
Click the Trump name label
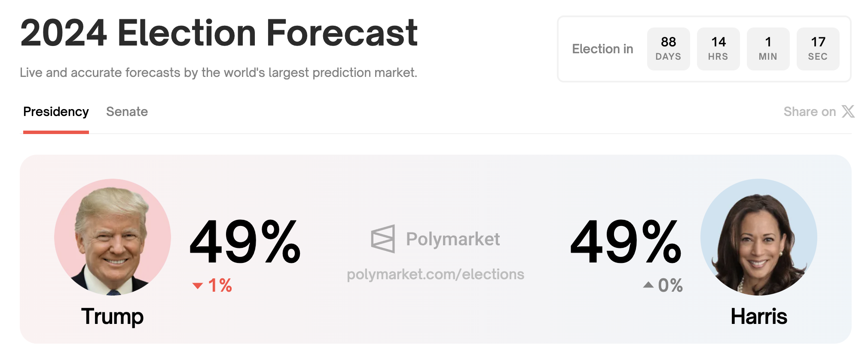pyautogui.click(x=112, y=317)
